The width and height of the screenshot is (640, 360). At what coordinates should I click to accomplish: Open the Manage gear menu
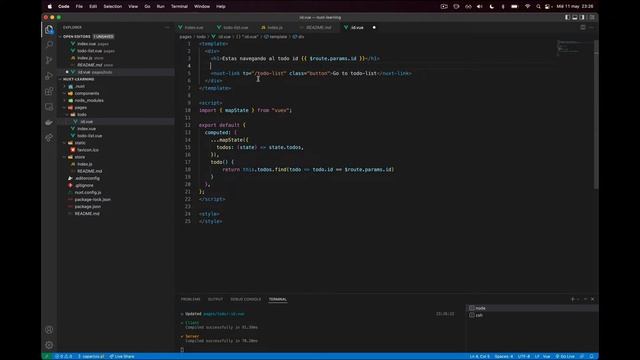[x=49, y=345]
